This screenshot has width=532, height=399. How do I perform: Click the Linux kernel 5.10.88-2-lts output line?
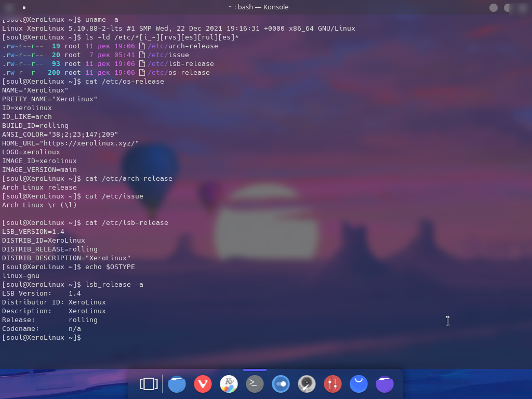coord(179,29)
